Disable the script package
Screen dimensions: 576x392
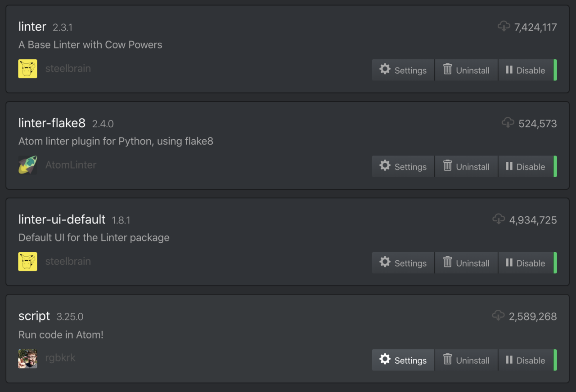click(x=526, y=360)
